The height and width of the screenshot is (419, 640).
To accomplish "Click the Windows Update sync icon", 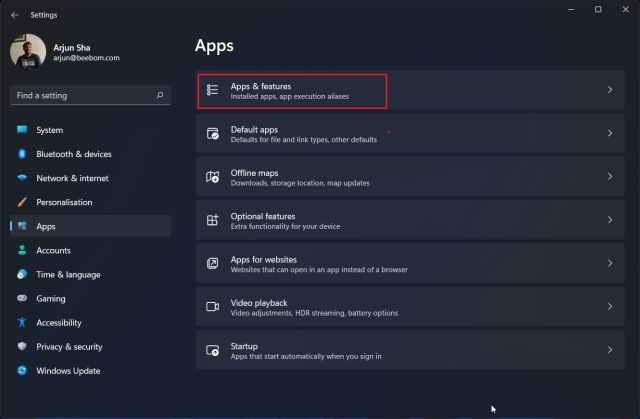I will [x=22, y=370].
